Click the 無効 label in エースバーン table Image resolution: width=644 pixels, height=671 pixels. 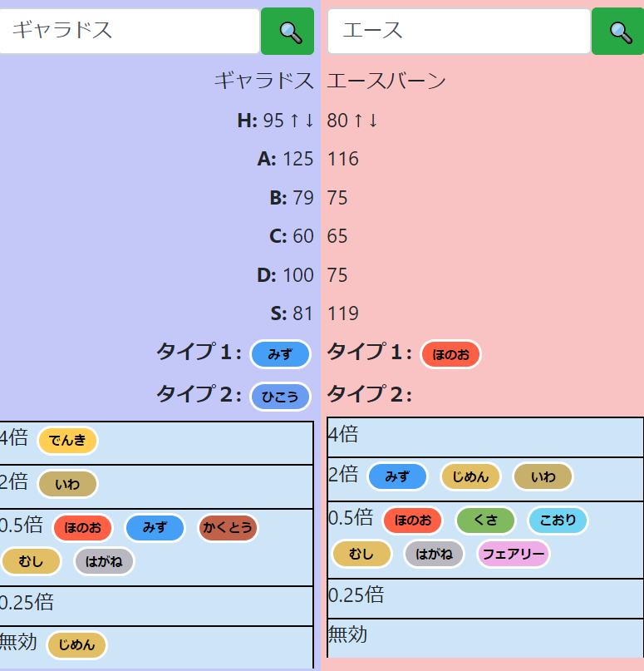pos(347,634)
